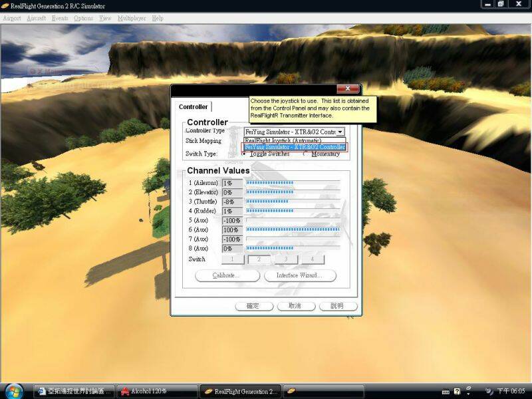Click Switch button 4
The width and height of the screenshot is (532, 399).
tap(313, 259)
